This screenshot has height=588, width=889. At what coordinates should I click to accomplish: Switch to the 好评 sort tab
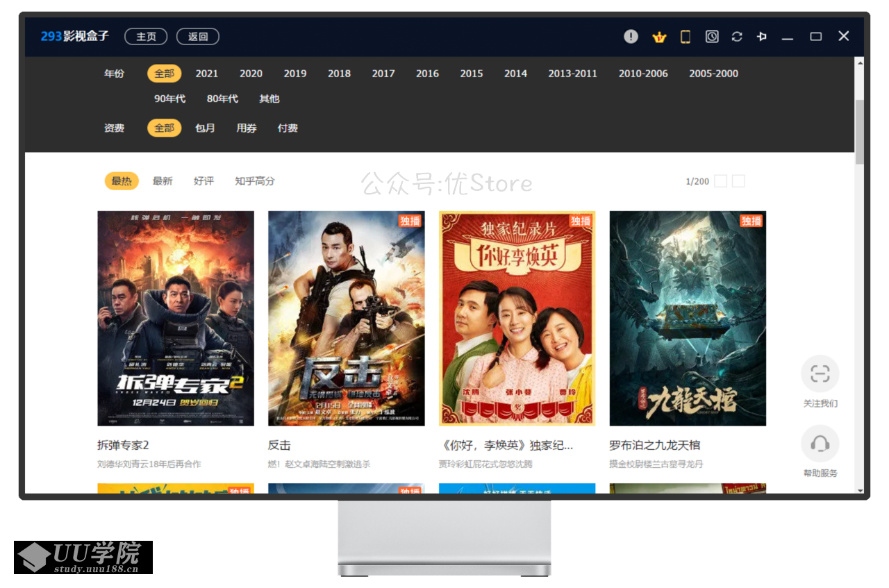[203, 180]
